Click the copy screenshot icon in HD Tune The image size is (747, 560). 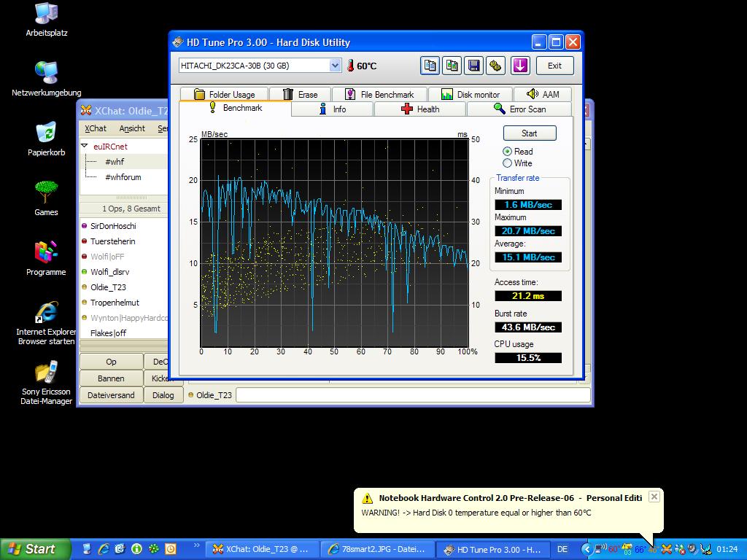(x=452, y=66)
